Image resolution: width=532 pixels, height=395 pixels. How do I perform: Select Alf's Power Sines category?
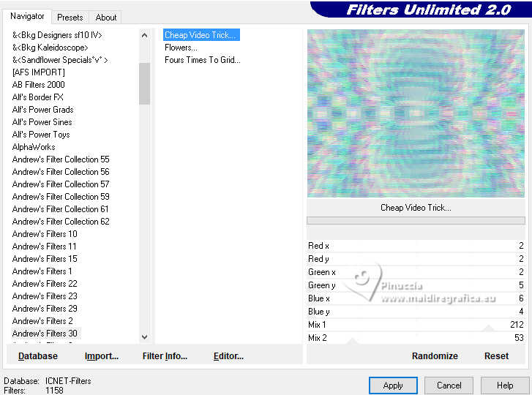(42, 122)
